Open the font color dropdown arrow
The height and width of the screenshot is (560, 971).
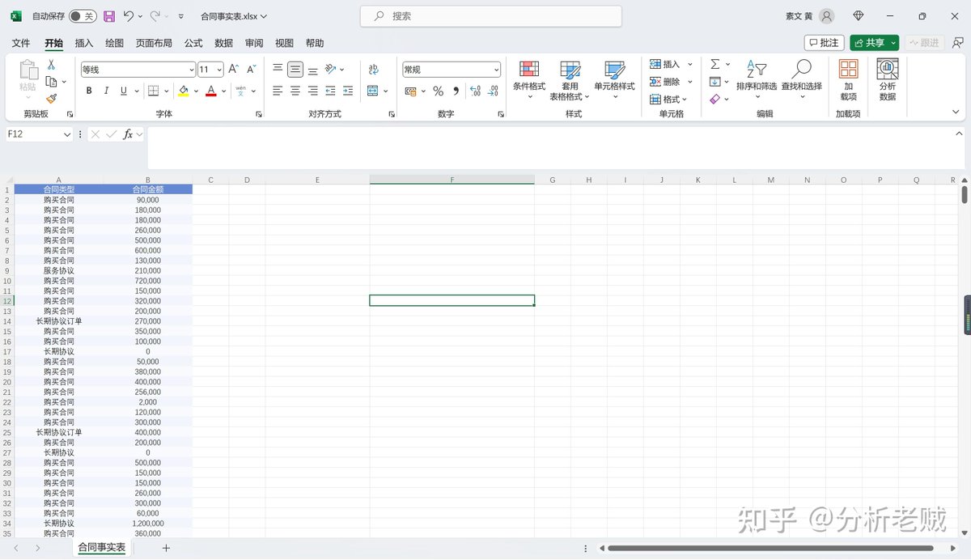pyautogui.click(x=224, y=91)
